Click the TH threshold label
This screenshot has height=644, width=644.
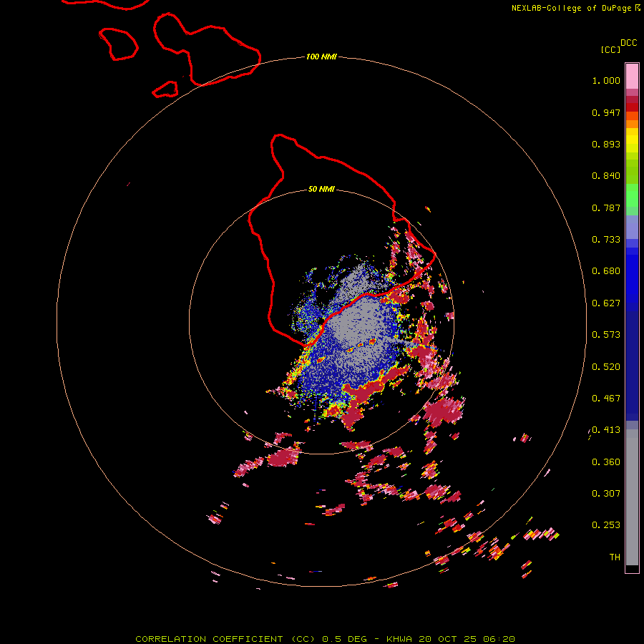tap(615, 557)
